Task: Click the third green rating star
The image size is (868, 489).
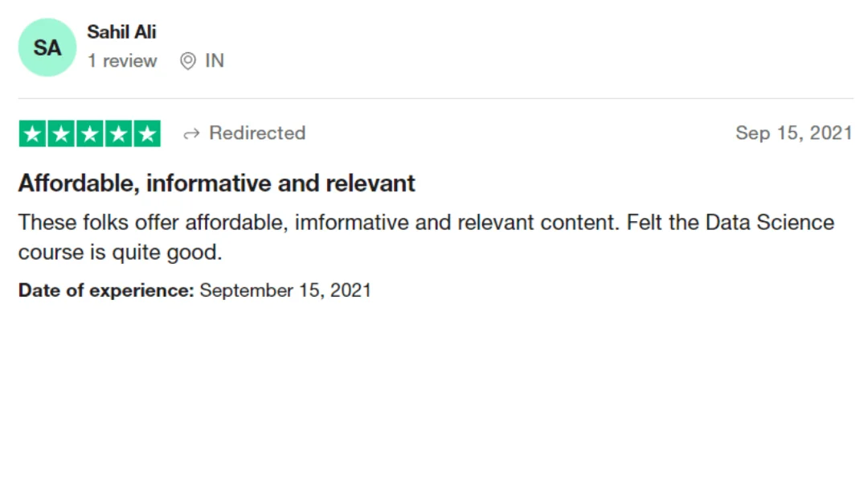Action: tap(90, 134)
